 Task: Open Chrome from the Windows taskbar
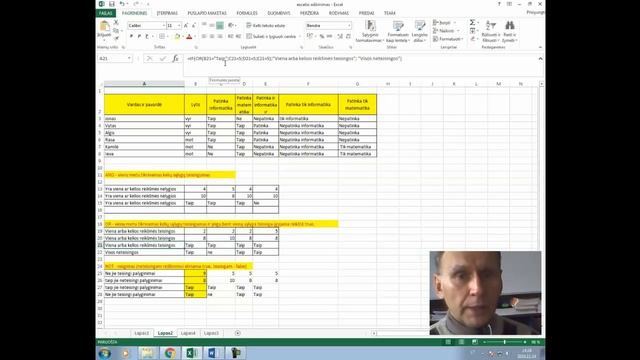point(170,353)
